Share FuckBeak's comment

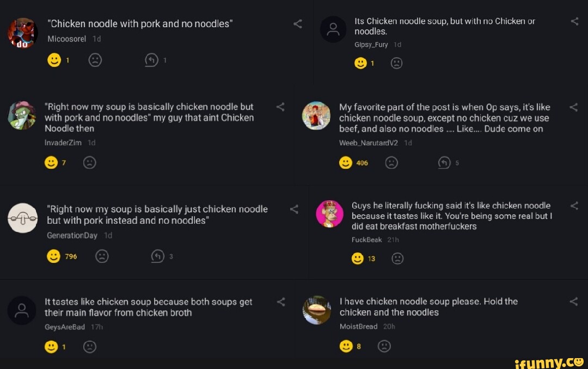click(x=574, y=206)
